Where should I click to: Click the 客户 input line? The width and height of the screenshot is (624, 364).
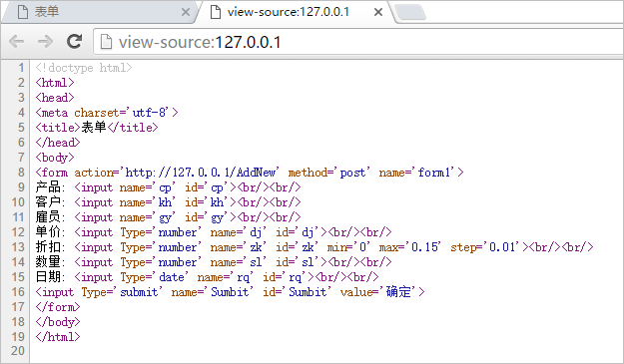(x=168, y=202)
